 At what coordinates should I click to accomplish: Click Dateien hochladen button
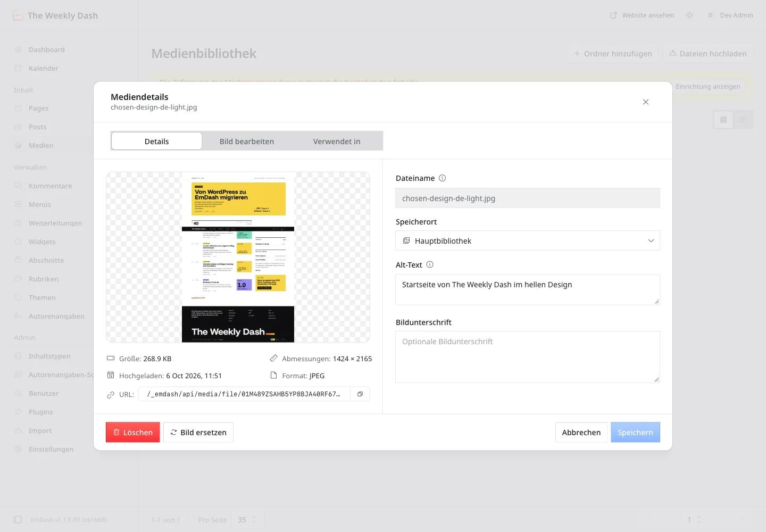tap(708, 54)
